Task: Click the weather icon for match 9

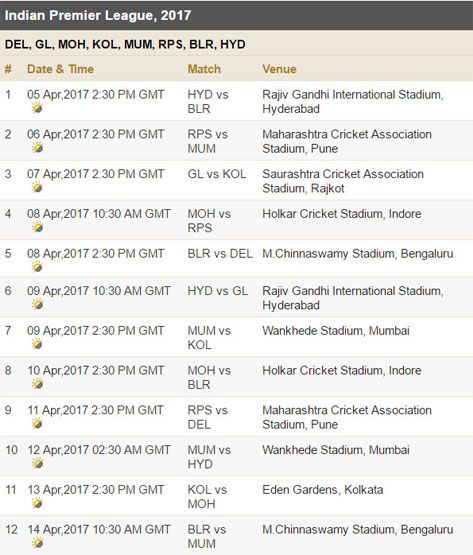Action: pos(37,423)
